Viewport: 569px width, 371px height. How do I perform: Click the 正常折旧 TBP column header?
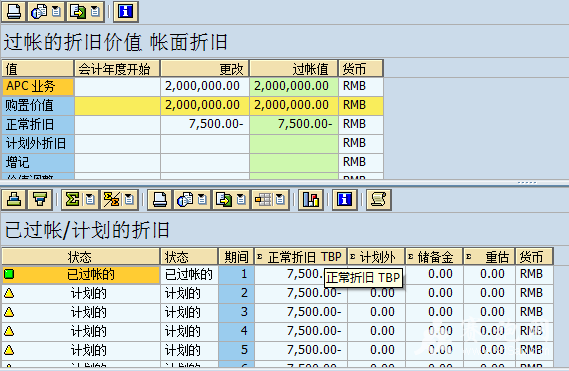[301, 257]
